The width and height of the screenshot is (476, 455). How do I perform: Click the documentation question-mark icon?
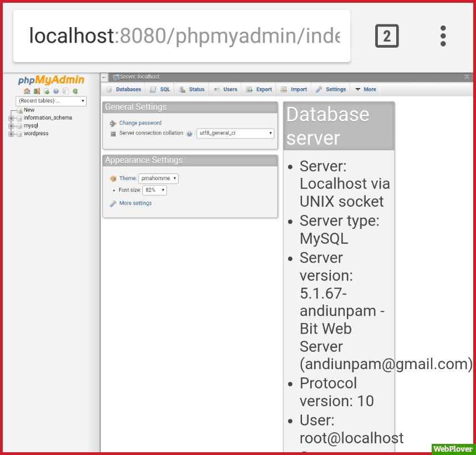55,91
